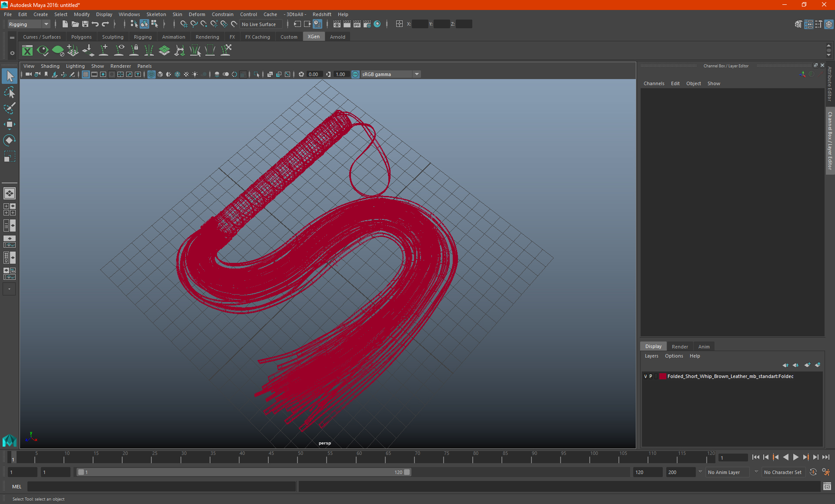835x504 pixels.
Task: Open Channel Box Channels menu
Action: (654, 83)
